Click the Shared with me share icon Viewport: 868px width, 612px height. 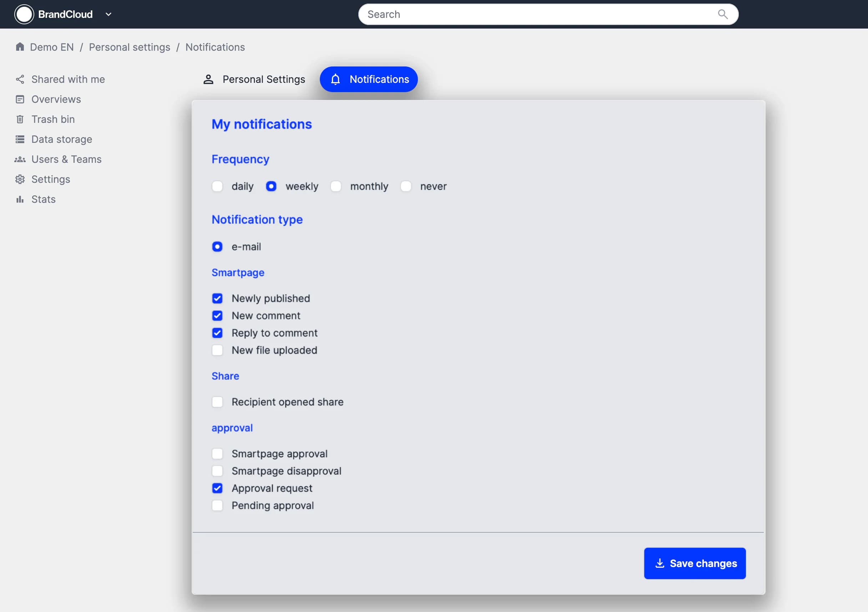click(20, 79)
